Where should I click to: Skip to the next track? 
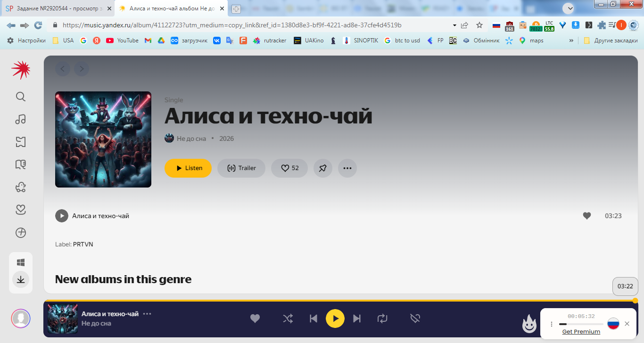pyautogui.click(x=357, y=318)
